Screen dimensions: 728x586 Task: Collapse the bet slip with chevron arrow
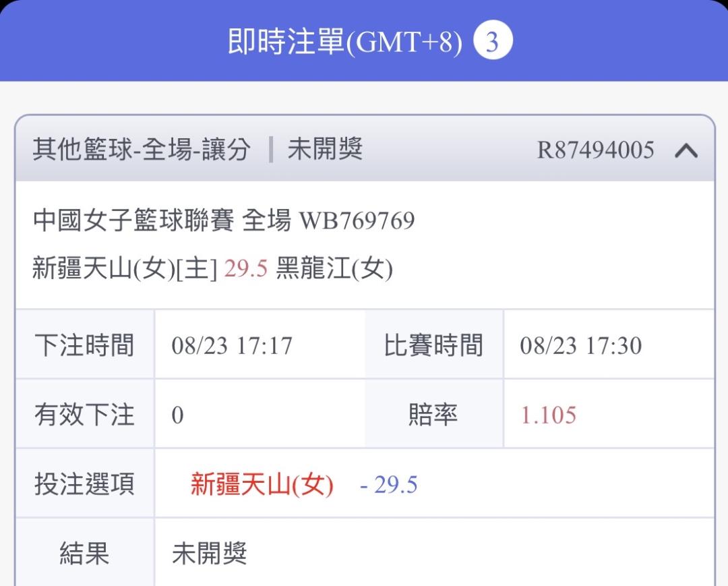(686, 150)
